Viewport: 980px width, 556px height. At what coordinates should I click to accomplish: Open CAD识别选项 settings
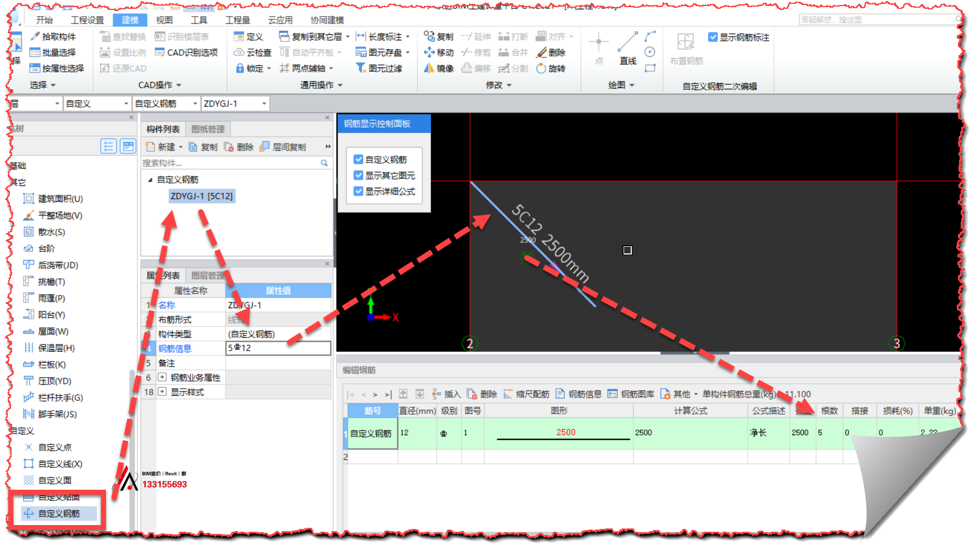(187, 52)
